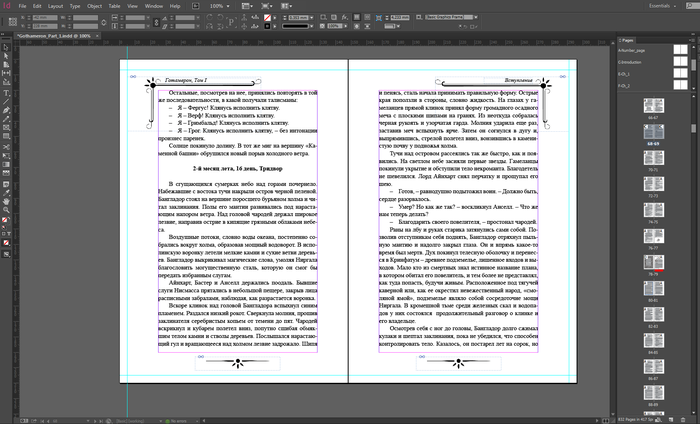The height and width of the screenshot is (424, 700).
Task: Open the Window menu
Action: click(x=153, y=5)
